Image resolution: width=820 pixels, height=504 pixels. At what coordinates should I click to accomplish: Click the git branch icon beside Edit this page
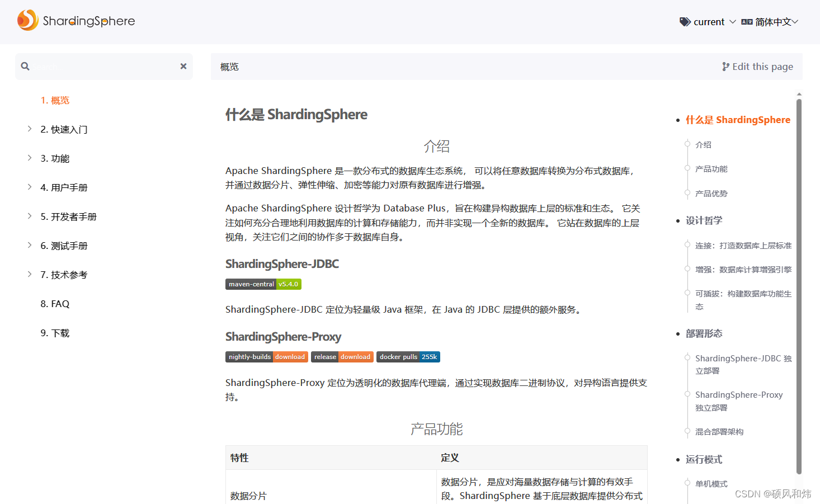click(725, 67)
